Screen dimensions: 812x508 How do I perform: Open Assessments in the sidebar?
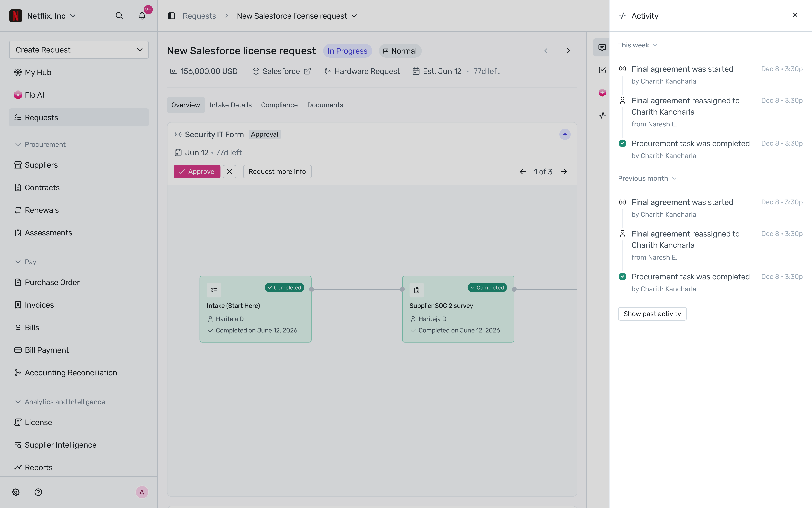click(x=79, y=233)
